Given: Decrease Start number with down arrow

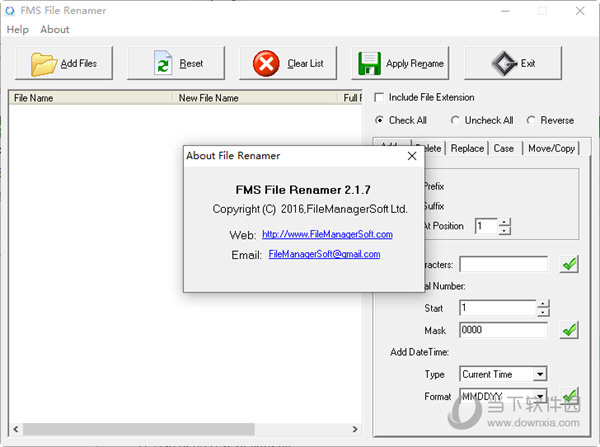Looking at the screenshot, I should click(x=543, y=312).
